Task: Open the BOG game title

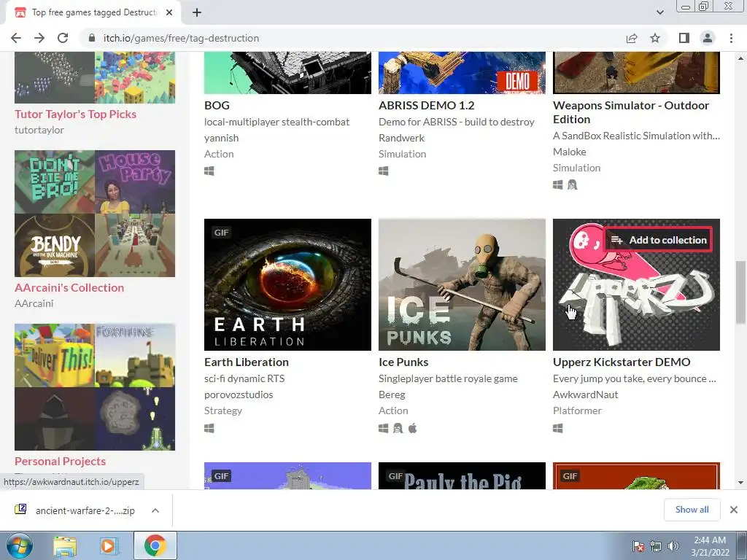Action: point(217,105)
